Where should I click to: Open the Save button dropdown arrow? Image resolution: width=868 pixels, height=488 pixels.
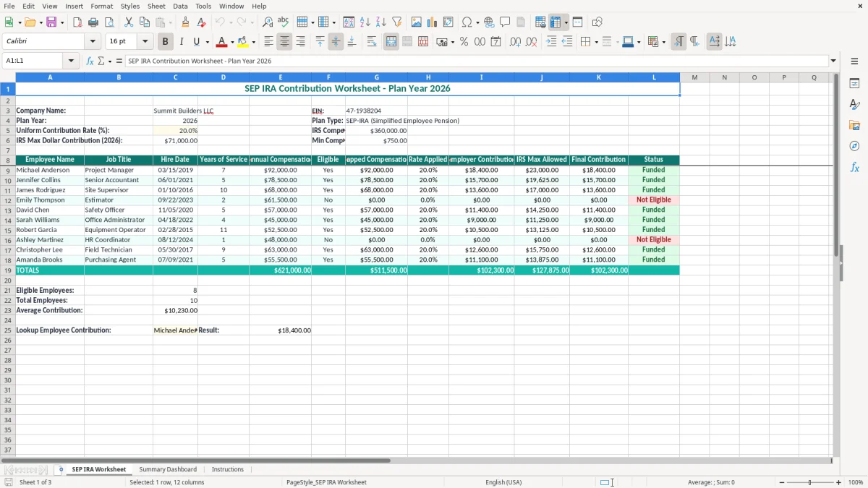62,22
